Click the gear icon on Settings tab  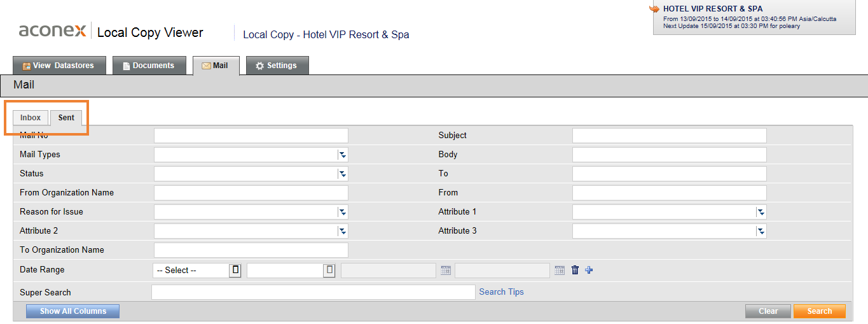[x=259, y=66]
